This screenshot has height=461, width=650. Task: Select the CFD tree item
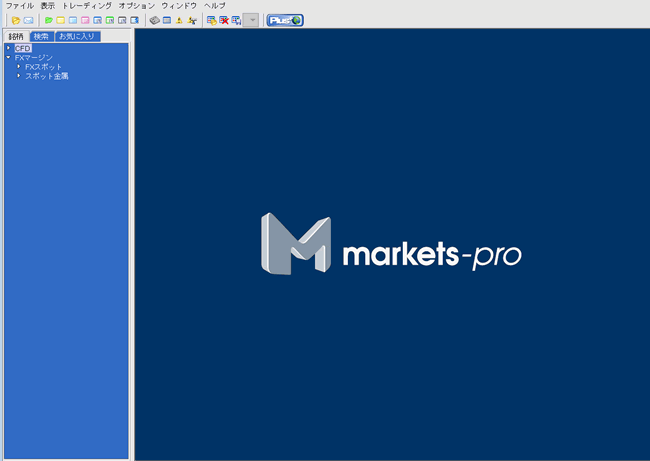tap(23, 49)
